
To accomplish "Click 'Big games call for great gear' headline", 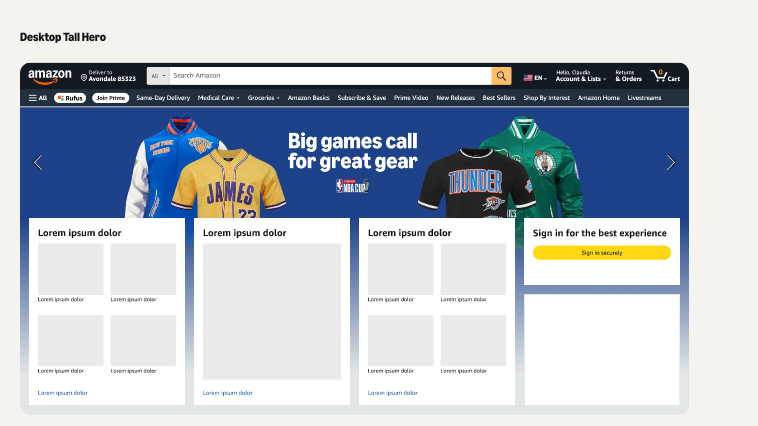I will (x=352, y=151).
